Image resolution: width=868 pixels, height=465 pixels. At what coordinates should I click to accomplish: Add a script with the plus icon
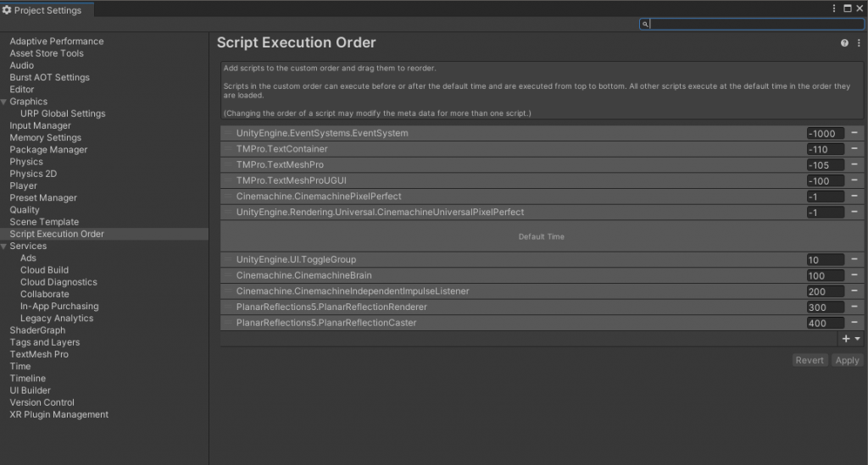click(846, 339)
